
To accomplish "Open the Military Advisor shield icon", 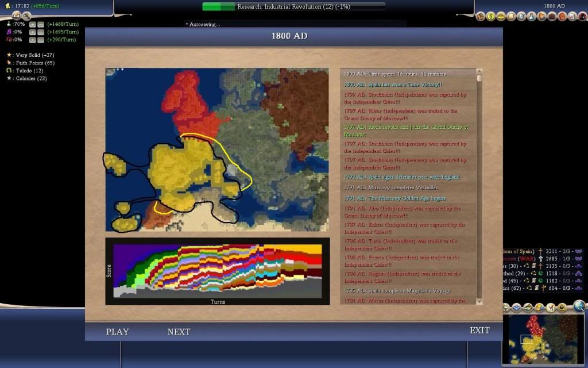I will 521,16.
